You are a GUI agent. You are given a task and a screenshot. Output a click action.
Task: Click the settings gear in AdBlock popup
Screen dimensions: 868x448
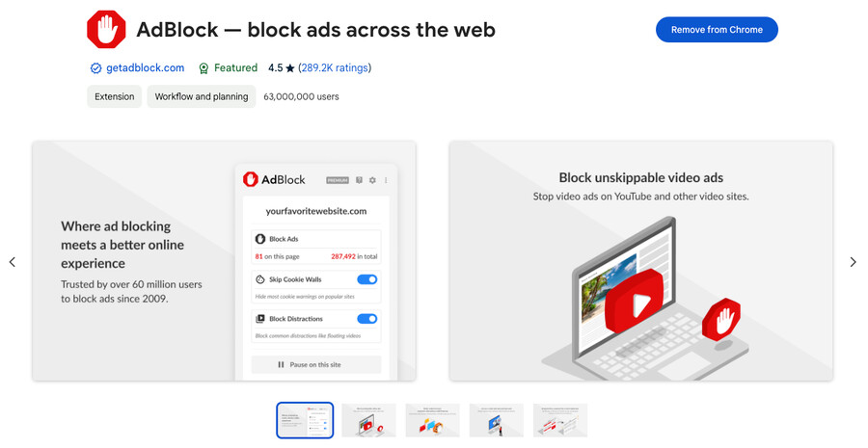point(372,180)
